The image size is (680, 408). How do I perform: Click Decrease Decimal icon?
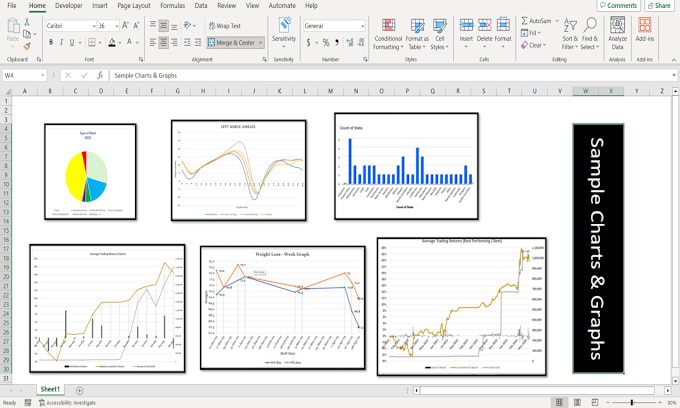tap(360, 42)
